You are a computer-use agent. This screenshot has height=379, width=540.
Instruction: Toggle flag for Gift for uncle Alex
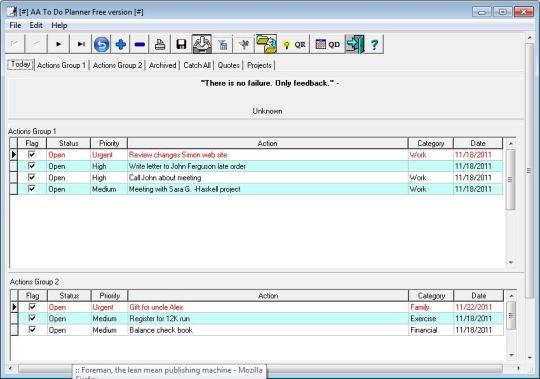[x=32, y=307]
